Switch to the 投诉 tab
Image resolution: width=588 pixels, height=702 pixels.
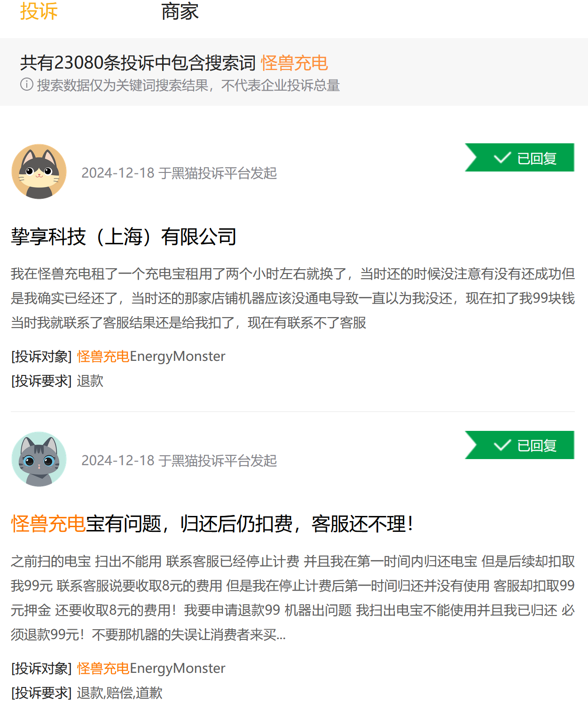click(39, 11)
